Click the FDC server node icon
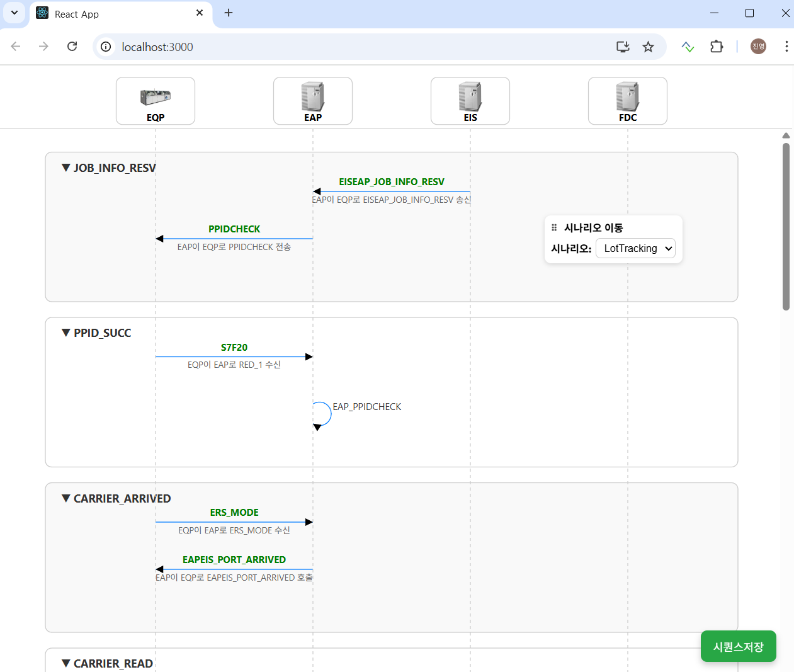This screenshot has width=794, height=672. tap(628, 97)
